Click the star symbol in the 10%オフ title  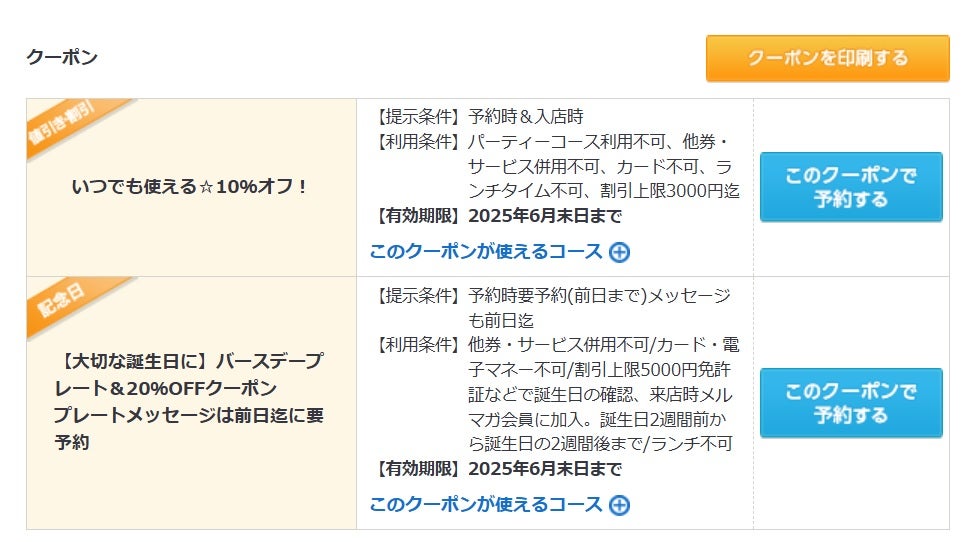(x=207, y=187)
